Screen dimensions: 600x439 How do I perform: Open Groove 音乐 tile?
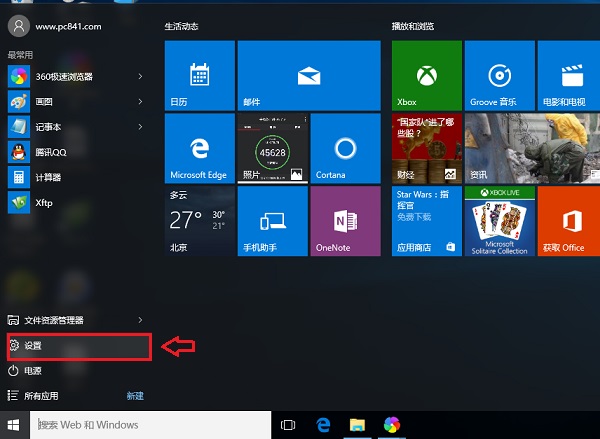tap(500, 75)
